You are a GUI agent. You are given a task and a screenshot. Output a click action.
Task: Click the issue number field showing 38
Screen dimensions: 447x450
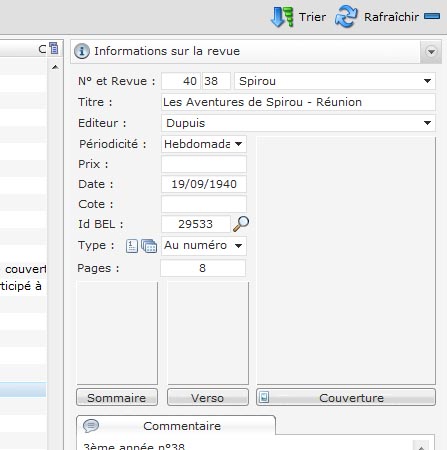216,81
